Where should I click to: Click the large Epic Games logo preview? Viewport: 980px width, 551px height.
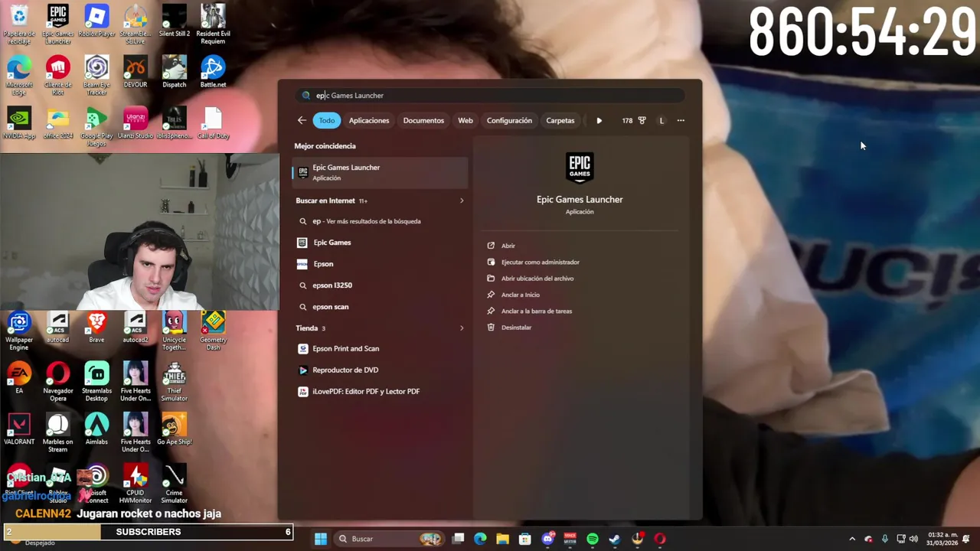pos(580,168)
